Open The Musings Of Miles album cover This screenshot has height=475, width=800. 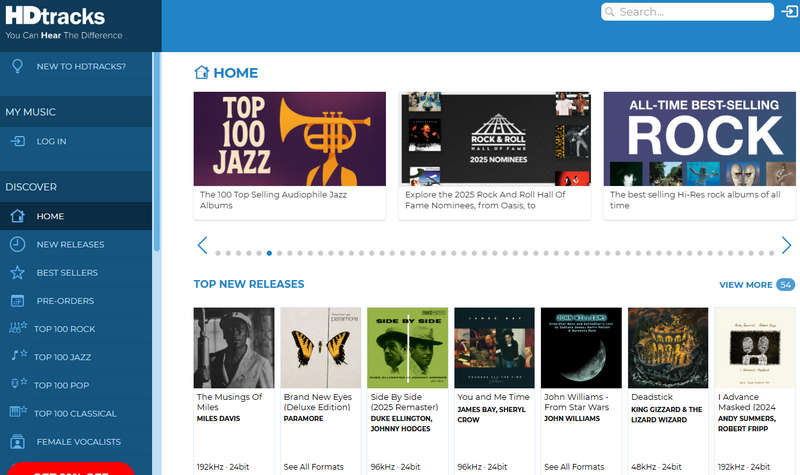click(x=234, y=347)
